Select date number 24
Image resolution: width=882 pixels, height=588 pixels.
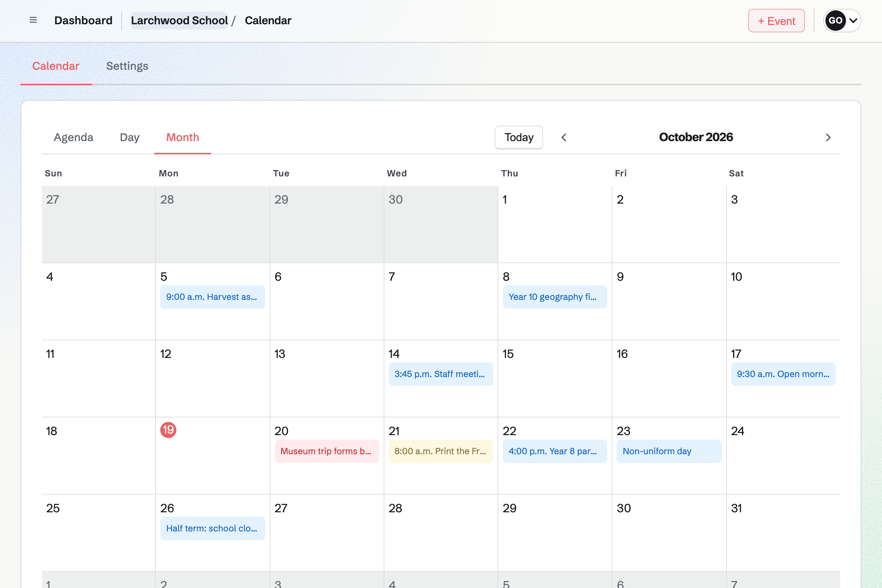(737, 431)
